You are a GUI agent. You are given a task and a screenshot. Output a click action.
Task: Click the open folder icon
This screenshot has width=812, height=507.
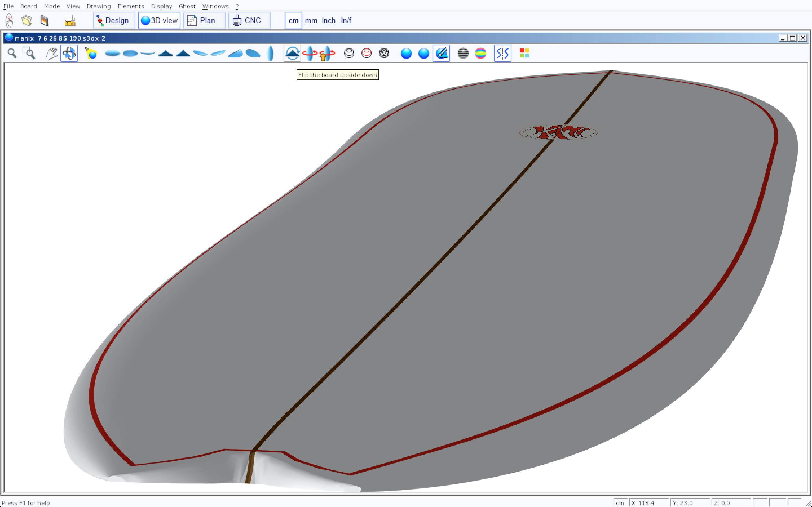click(x=27, y=21)
